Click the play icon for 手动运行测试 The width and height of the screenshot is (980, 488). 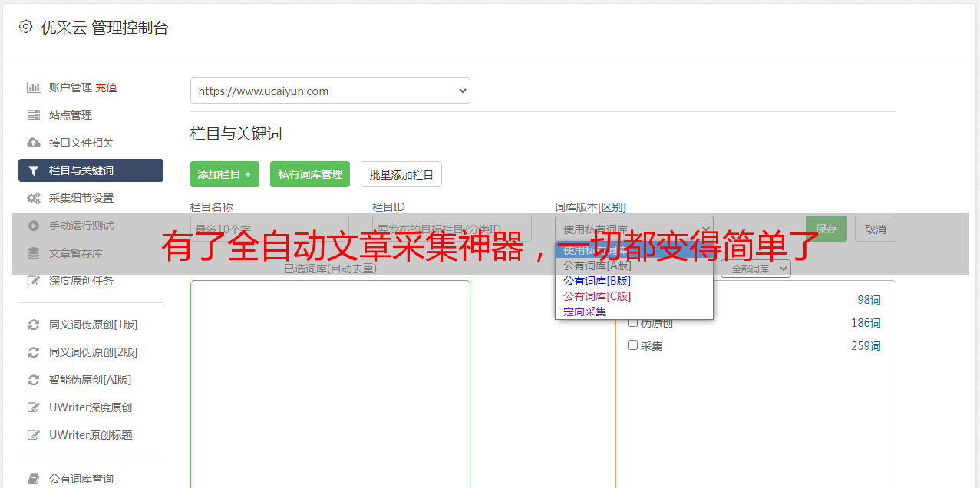click(x=33, y=226)
